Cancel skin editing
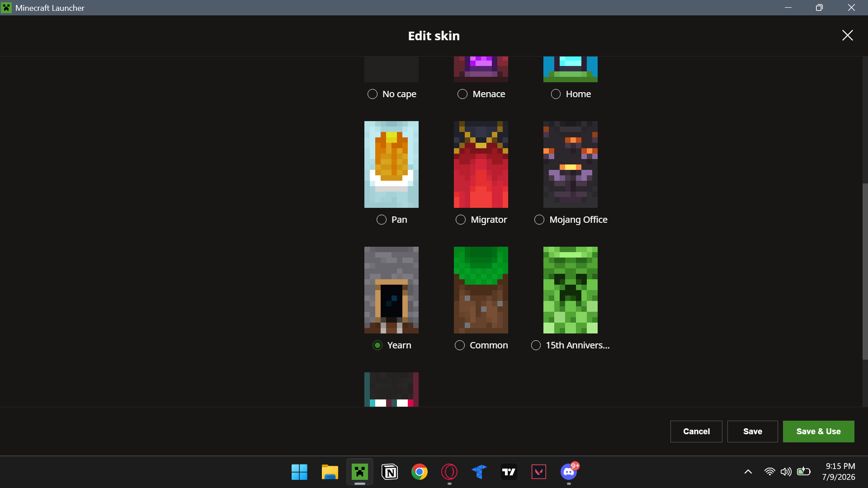 (696, 432)
